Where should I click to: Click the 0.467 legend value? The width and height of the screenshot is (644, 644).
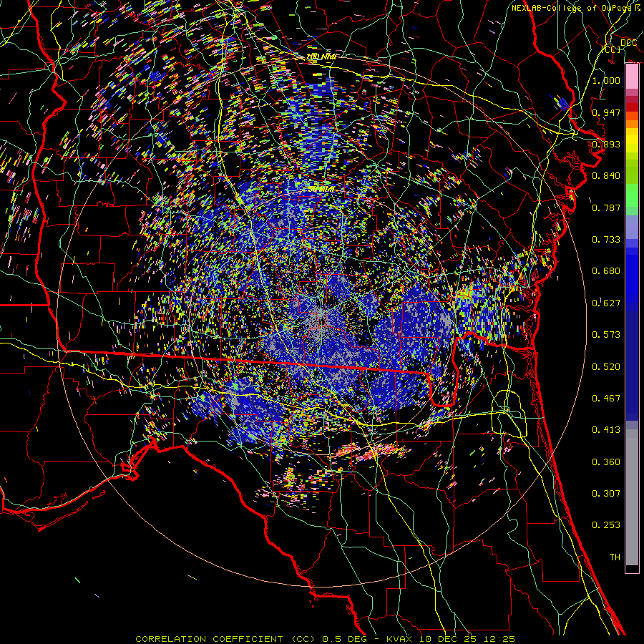pos(606,398)
